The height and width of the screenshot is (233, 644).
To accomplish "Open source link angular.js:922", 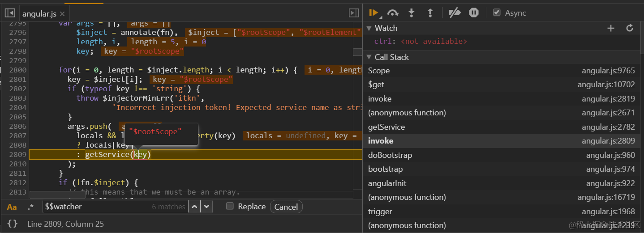I will click(610, 183).
